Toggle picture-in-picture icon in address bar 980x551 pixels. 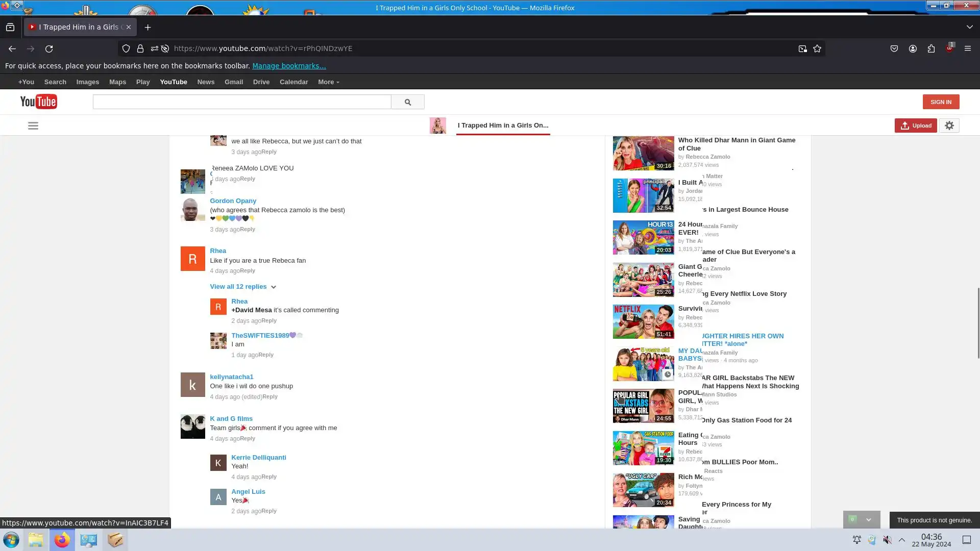click(802, 48)
